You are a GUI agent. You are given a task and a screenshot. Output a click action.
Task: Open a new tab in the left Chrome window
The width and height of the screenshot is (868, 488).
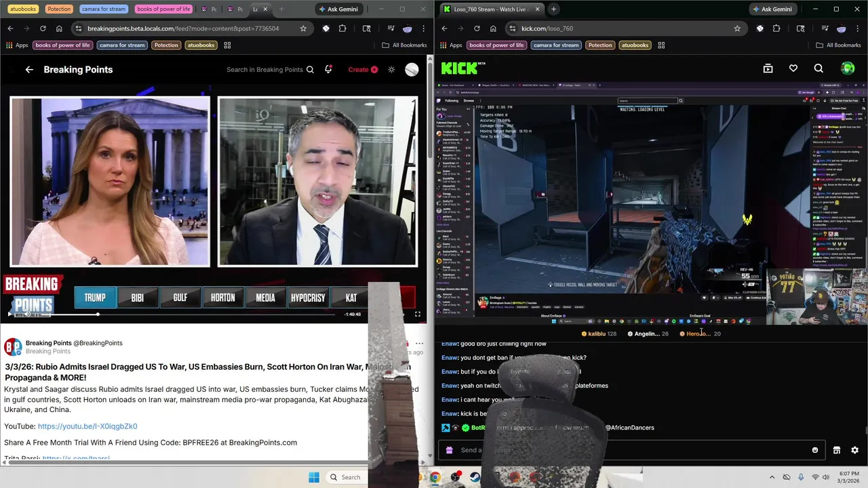(281, 9)
